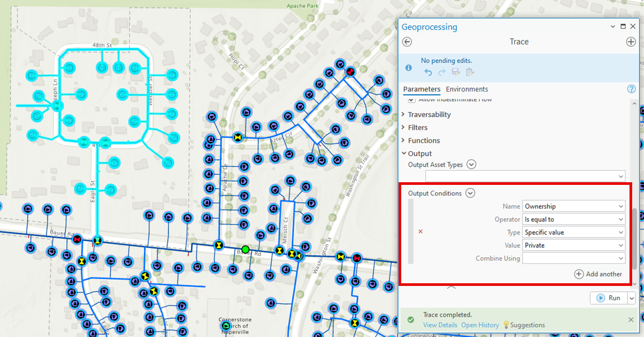Select the red valve on Bauer Rd left
Viewport: 644px width, 337px height.
click(77, 239)
